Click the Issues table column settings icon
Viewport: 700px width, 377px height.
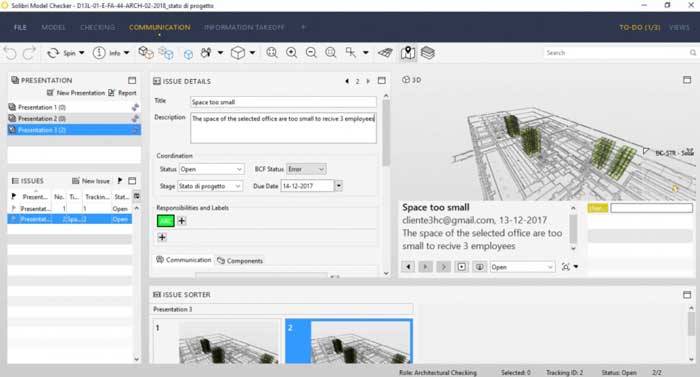pyautogui.click(x=137, y=196)
